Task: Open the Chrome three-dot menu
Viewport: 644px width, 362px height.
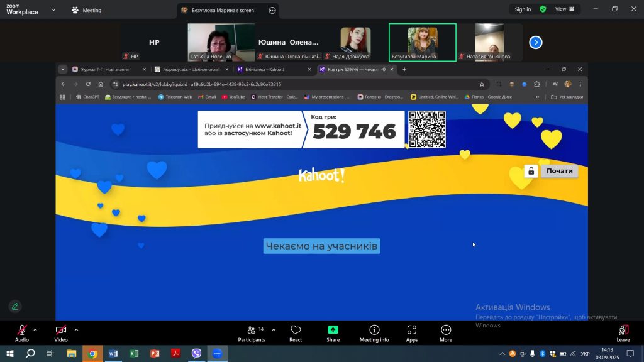Action: pyautogui.click(x=580, y=84)
